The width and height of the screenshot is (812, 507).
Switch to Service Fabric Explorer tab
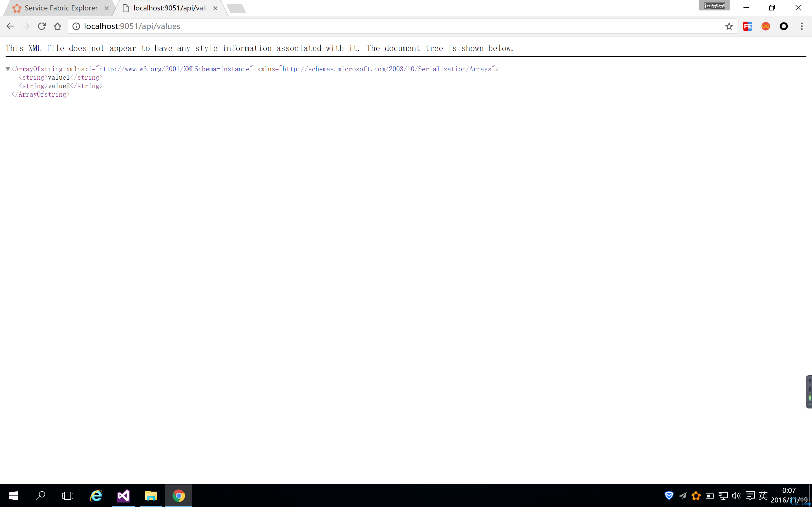tap(60, 8)
